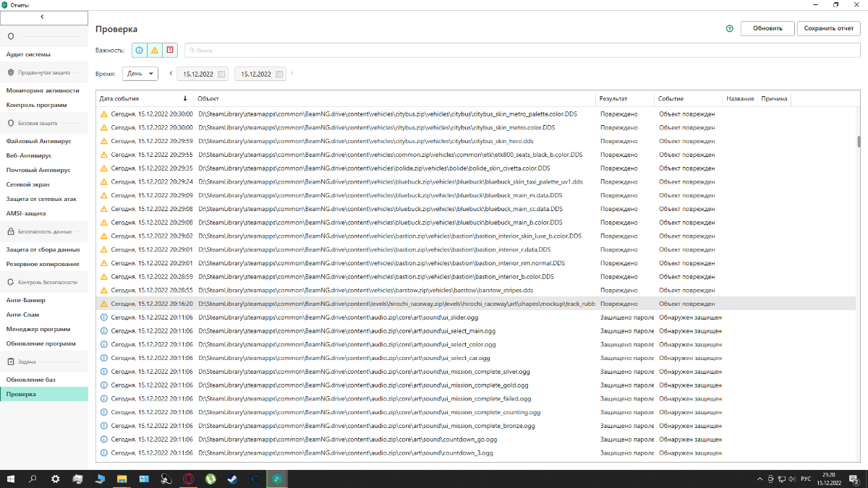Open calendar of the start date field
This screenshot has height=488, width=868.
[221, 74]
